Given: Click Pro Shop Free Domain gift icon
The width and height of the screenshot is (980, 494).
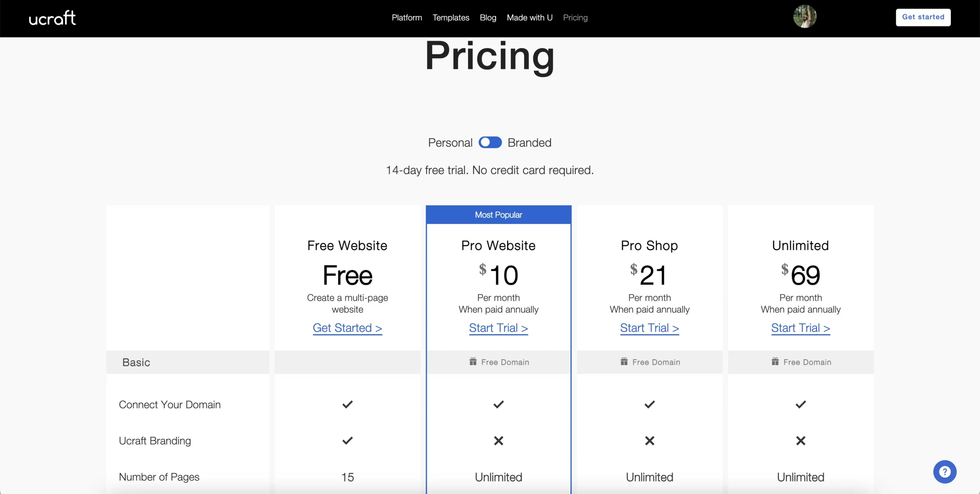Looking at the screenshot, I should (x=624, y=362).
